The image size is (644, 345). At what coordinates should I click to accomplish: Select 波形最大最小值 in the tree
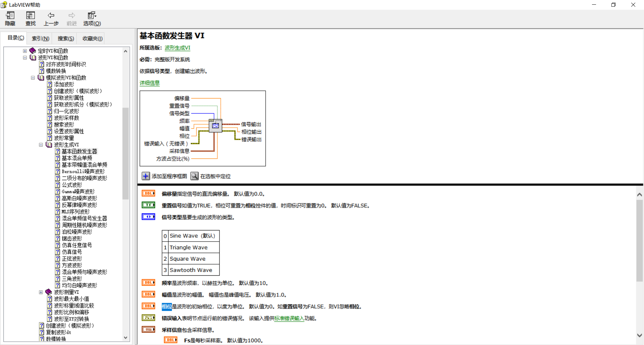[71, 299]
